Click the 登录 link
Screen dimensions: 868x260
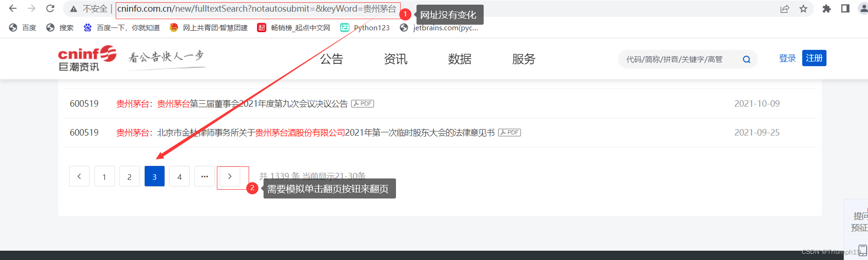pos(787,58)
